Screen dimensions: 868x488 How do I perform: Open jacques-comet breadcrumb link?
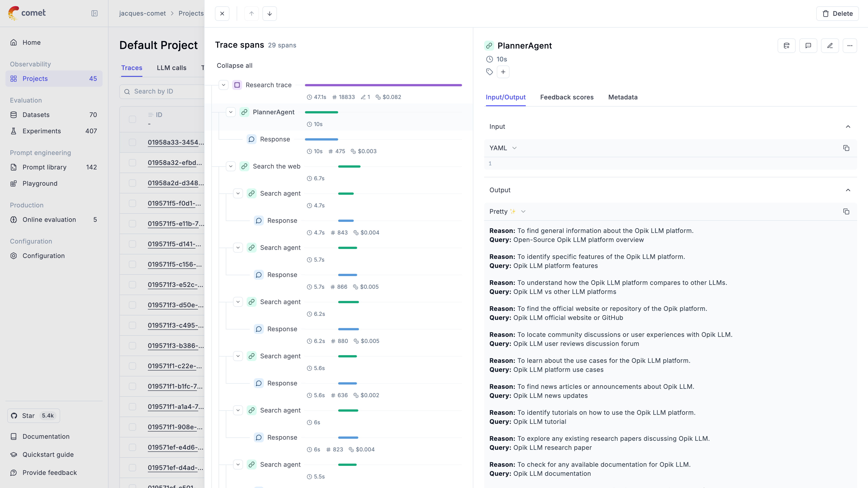tap(143, 13)
